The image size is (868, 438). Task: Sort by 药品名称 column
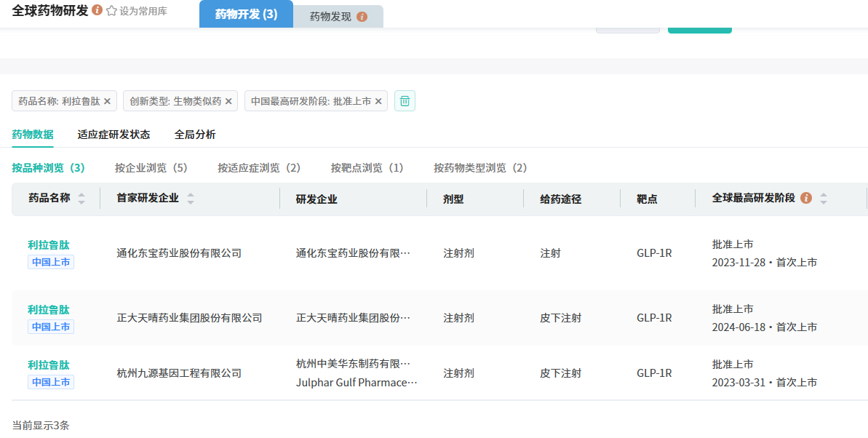pos(81,199)
